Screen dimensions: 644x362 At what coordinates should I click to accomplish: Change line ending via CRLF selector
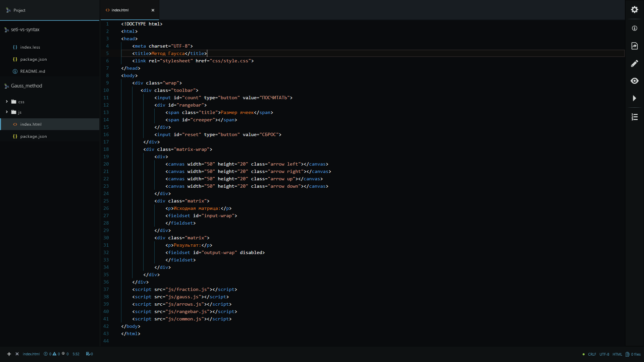(592, 354)
